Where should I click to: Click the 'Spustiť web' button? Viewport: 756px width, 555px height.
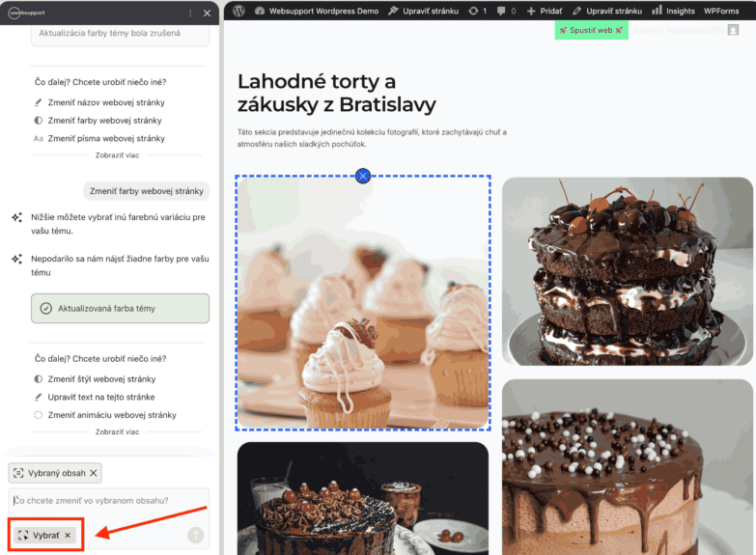click(x=591, y=30)
